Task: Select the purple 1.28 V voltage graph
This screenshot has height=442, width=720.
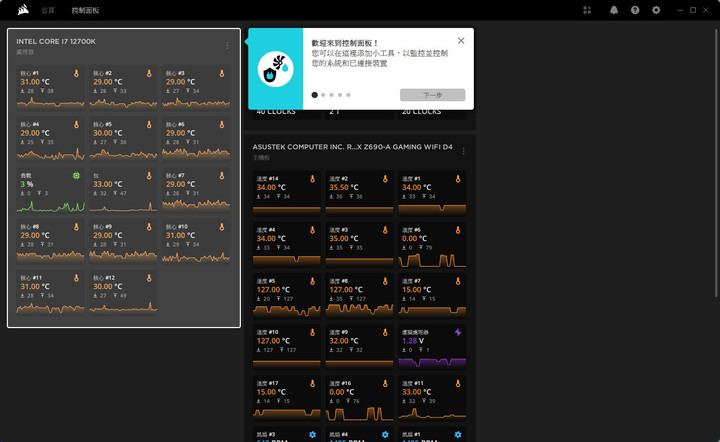Action: (x=432, y=363)
